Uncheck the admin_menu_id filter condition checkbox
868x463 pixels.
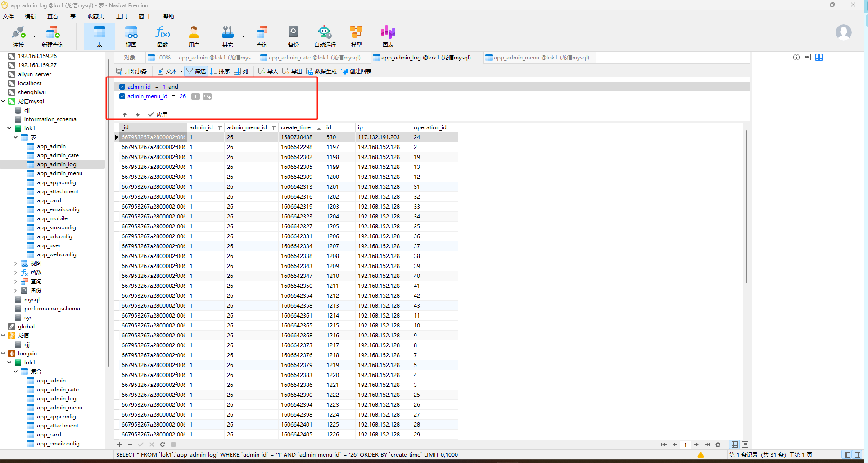[x=122, y=96]
